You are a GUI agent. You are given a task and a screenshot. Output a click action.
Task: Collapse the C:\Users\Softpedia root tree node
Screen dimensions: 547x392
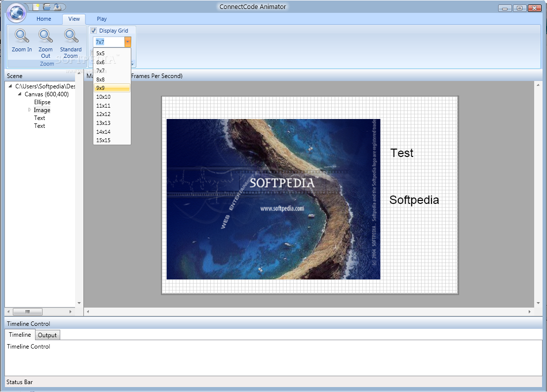click(x=10, y=86)
